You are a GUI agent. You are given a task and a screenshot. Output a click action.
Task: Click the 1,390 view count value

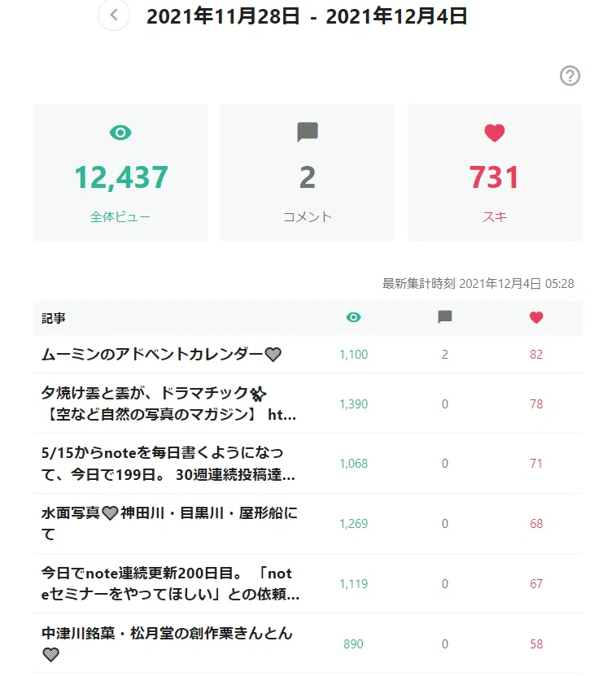click(x=353, y=404)
